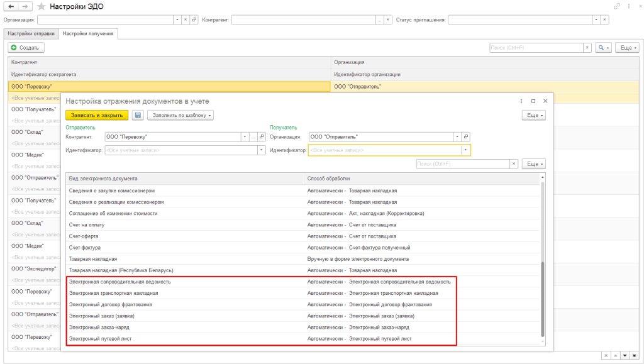Clear the Статус приглашения filter
The width and height of the screenshot is (644, 364).
[x=604, y=19]
